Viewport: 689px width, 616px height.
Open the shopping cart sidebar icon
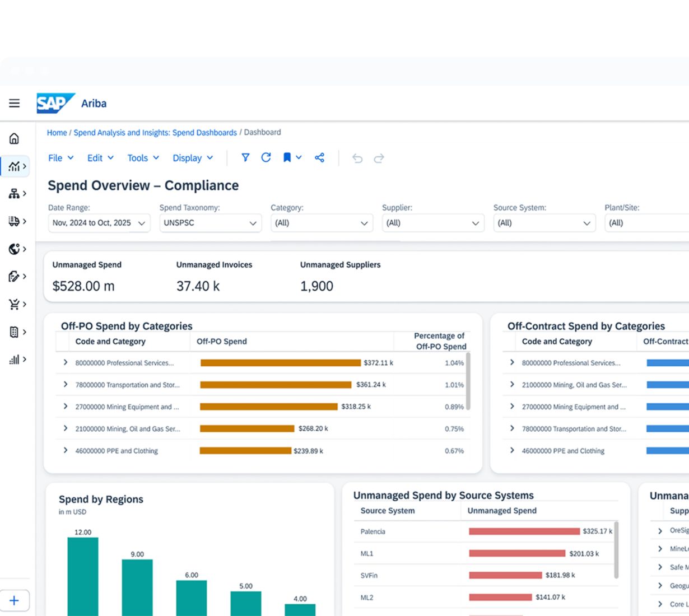[17, 304]
